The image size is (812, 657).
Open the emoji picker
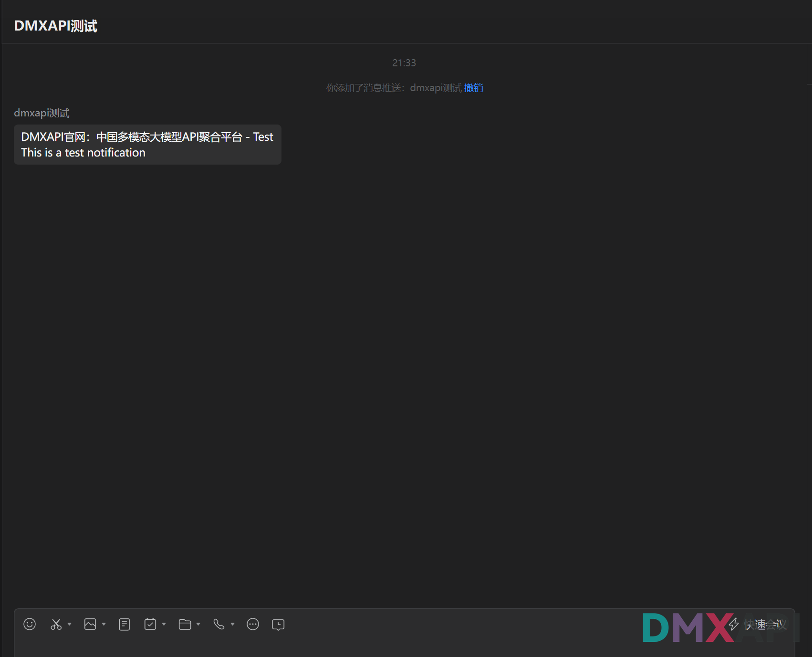[x=30, y=624]
